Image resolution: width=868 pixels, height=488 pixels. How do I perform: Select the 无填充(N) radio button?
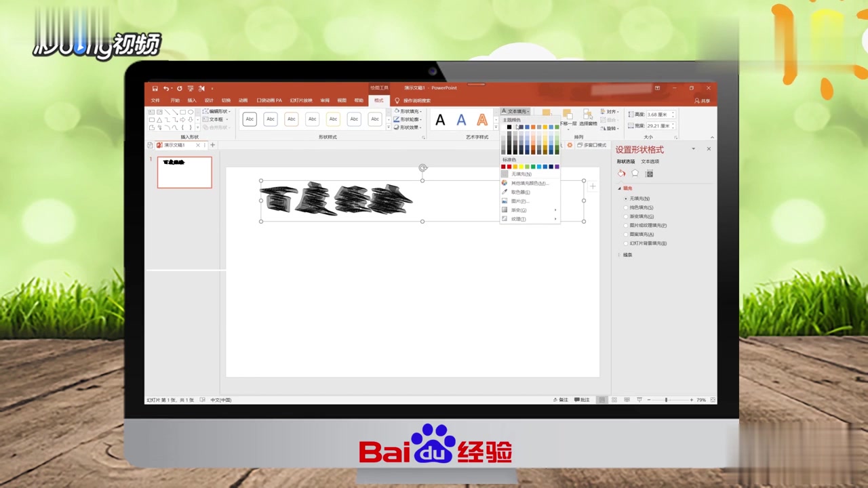tap(625, 199)
